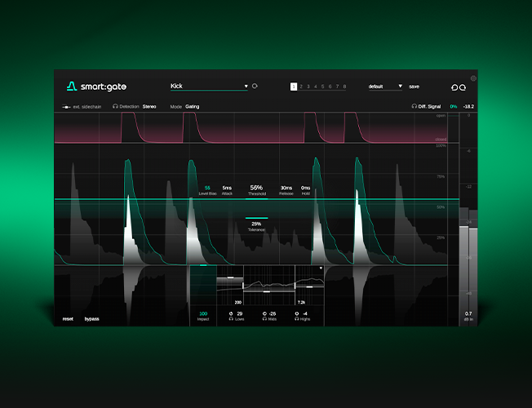
Task: Click the save preset button
Action: coord(414,86)
